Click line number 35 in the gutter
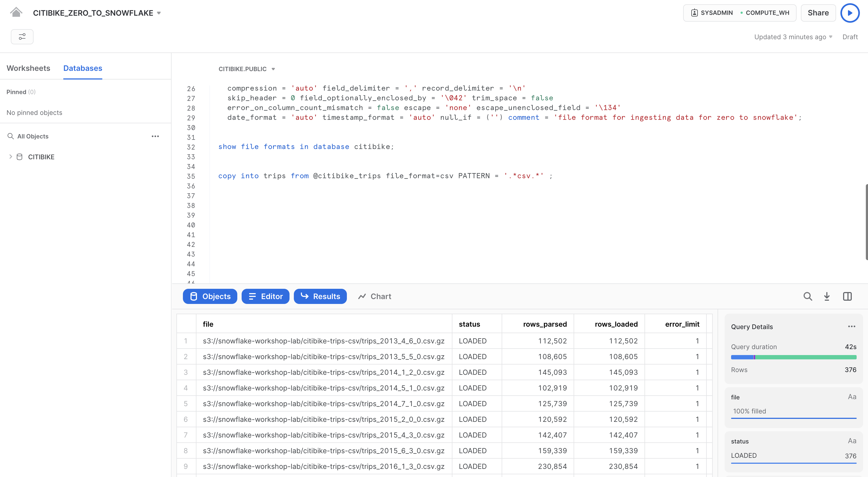 [x=191, y=176]
